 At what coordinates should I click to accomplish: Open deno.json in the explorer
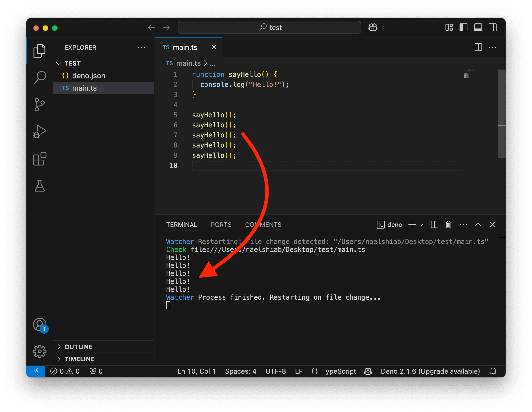pyautogui.click(x=104, y=76)
